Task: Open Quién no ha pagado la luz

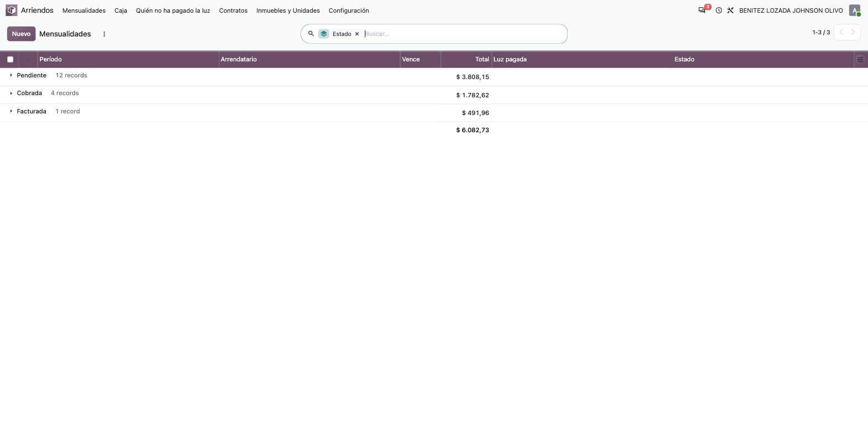Action: (173, 11)
